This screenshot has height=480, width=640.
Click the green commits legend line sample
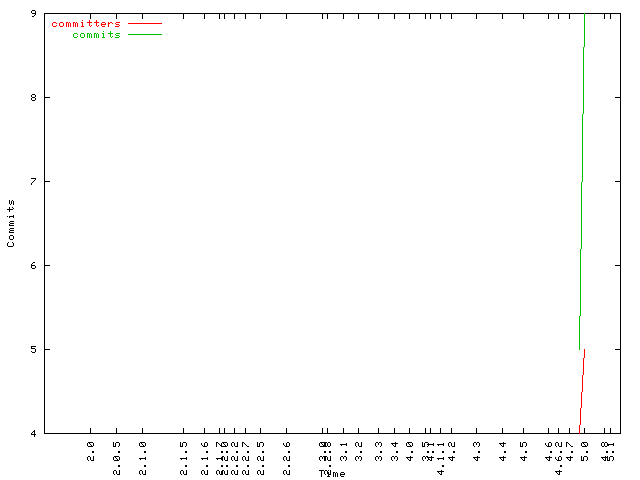click(144, 35)
